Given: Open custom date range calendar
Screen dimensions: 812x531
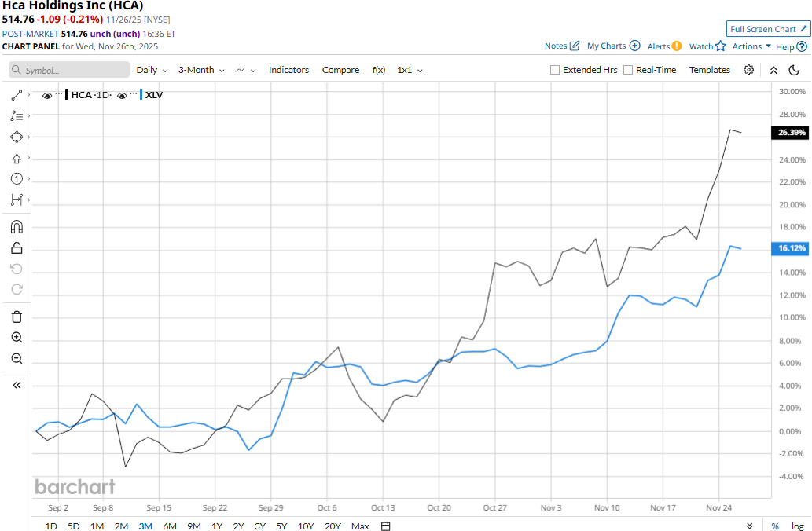Looking at the screenshot, I should [385, 526].
